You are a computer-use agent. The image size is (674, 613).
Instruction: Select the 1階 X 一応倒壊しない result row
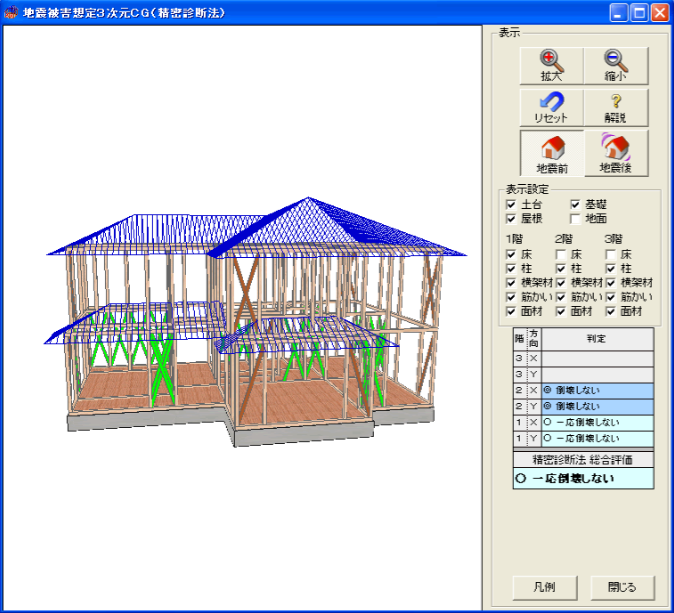click(583, 423)
